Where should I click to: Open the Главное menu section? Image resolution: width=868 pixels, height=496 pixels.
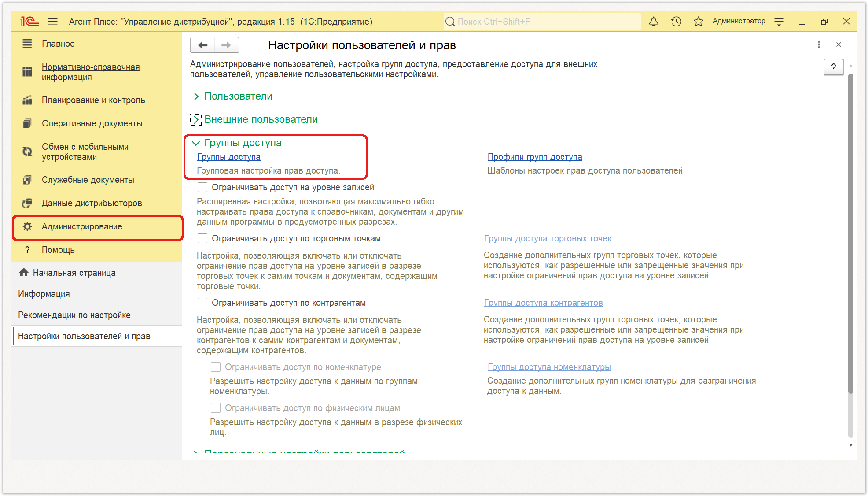(x=58, y=44)
